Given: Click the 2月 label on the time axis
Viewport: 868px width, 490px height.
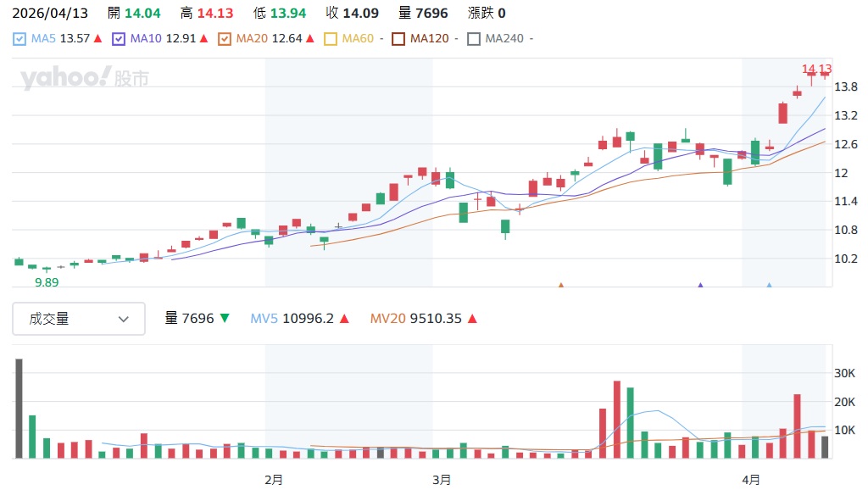Looking at the screenshot, I should pos(274,480).
